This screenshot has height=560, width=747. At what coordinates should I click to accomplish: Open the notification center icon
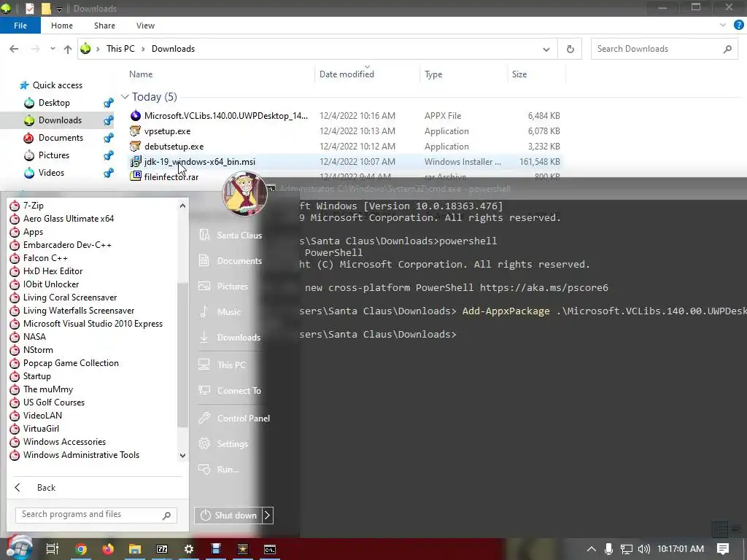[723, 549]
